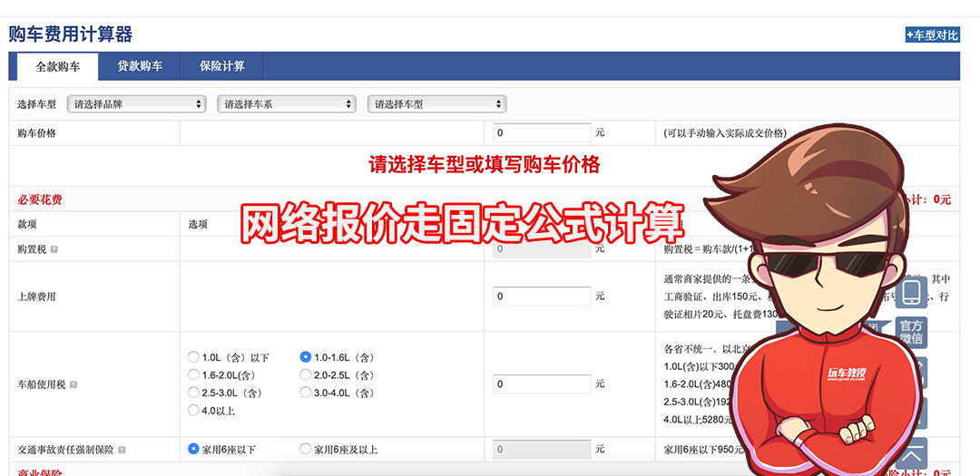Open the 请选择品牌 brand dropdown
The width and height of the screenshot is (980, 476).
click(137, 104)
